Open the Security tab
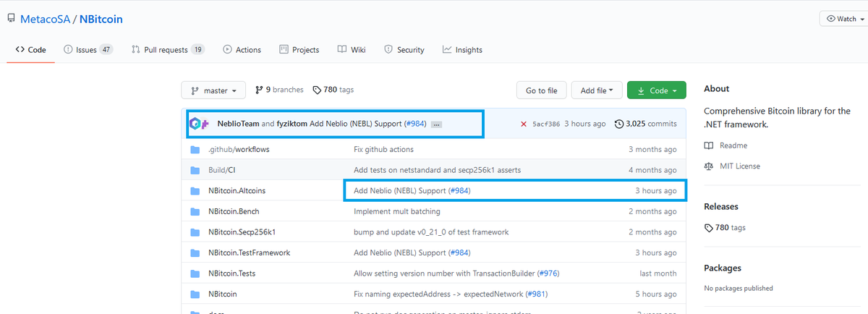Viewport: 868px width, 314px height. tap(404, 50)
